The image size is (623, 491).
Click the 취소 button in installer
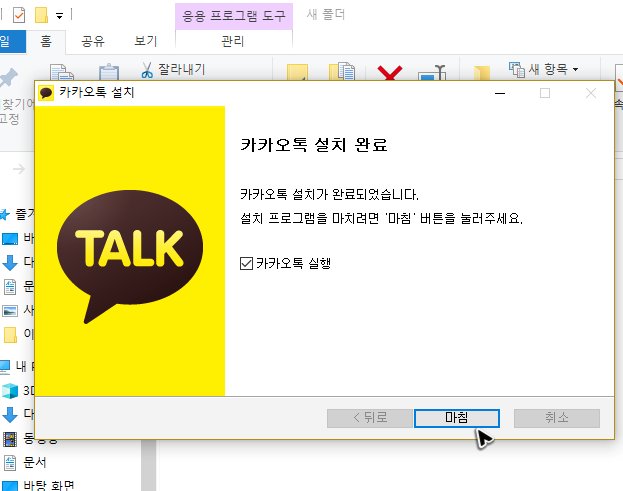tap(557, 418)
